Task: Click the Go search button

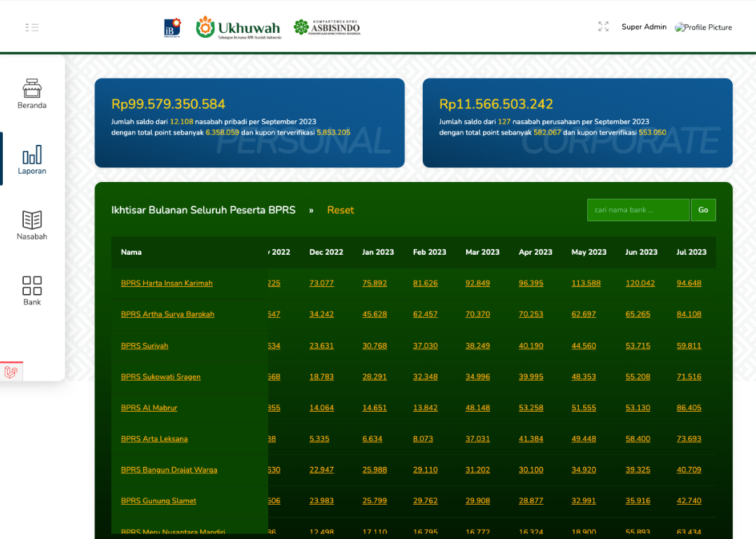Action: 703,210
